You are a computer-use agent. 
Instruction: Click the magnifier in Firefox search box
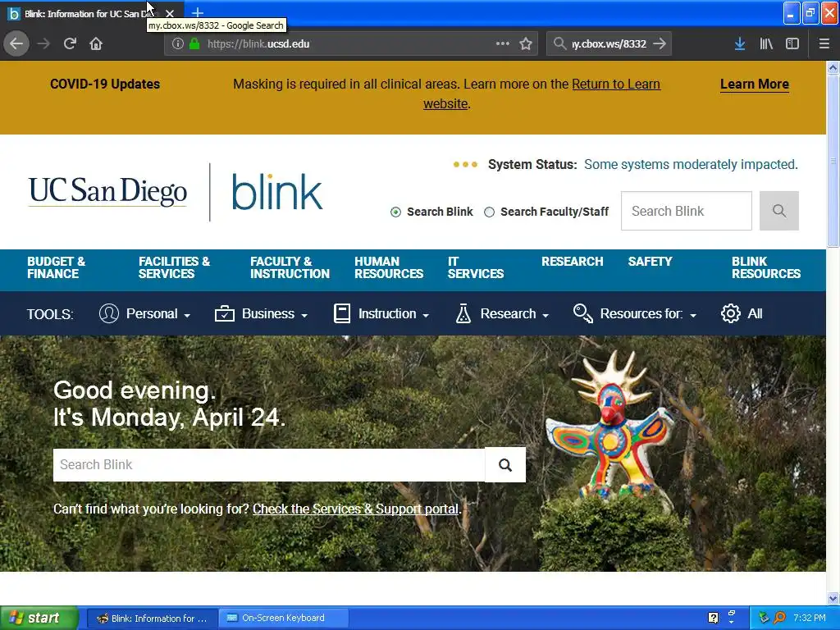[559, 44]
